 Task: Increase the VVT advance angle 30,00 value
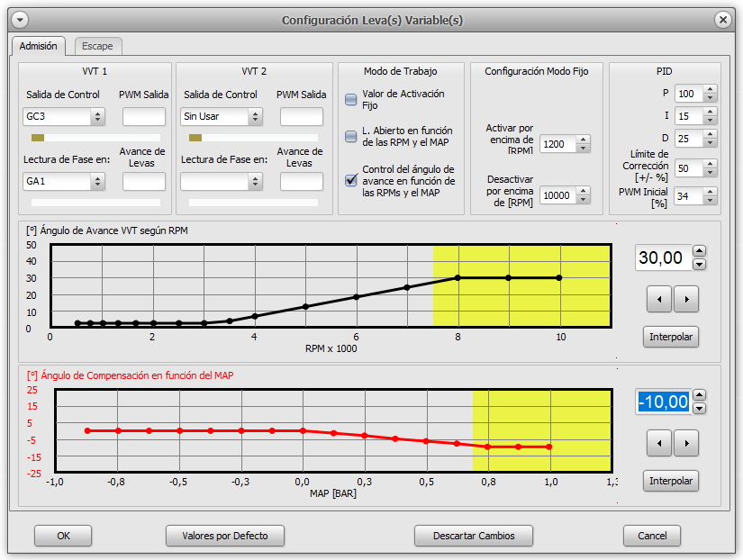[700, 251]
